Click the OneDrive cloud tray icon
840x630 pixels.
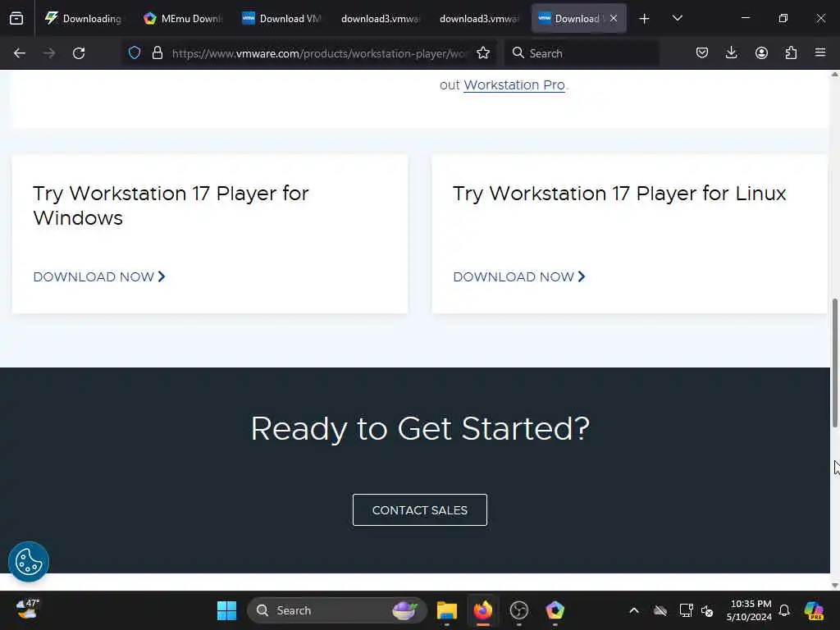click(660, 610)
